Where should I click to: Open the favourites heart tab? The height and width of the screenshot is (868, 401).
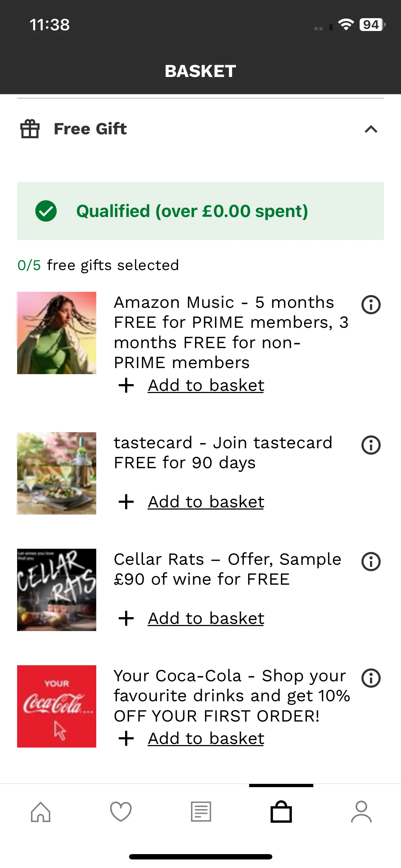pyautogui.click(x=121, y=812)
